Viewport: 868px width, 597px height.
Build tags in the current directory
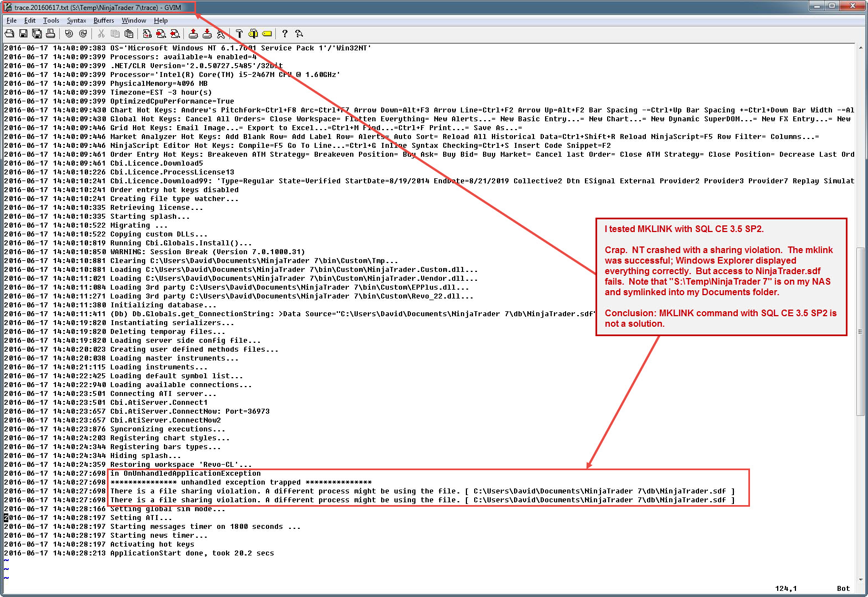pyautogui.click(x=253, y=34)
